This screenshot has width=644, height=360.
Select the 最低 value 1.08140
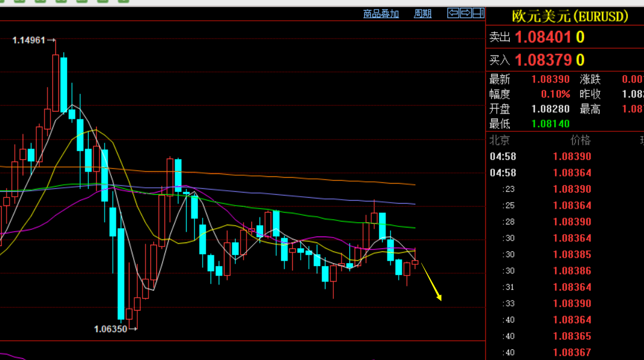coord(550,124)
